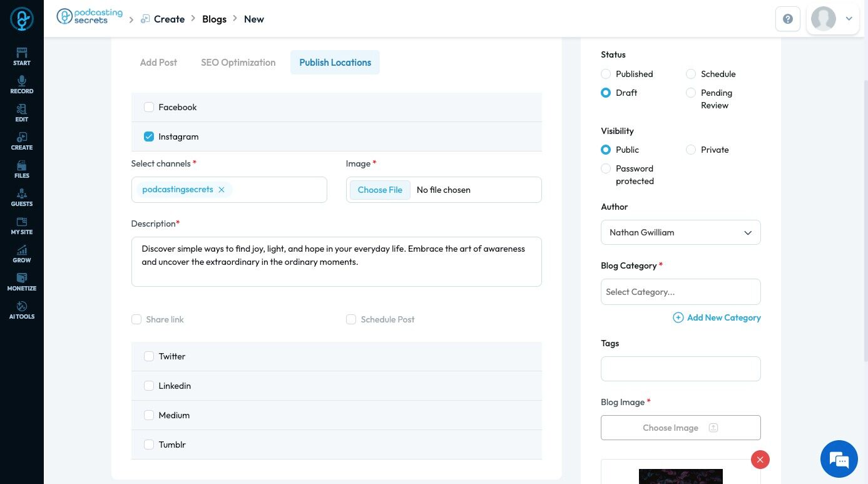Go to the EDIT section

tap(22, 113)
